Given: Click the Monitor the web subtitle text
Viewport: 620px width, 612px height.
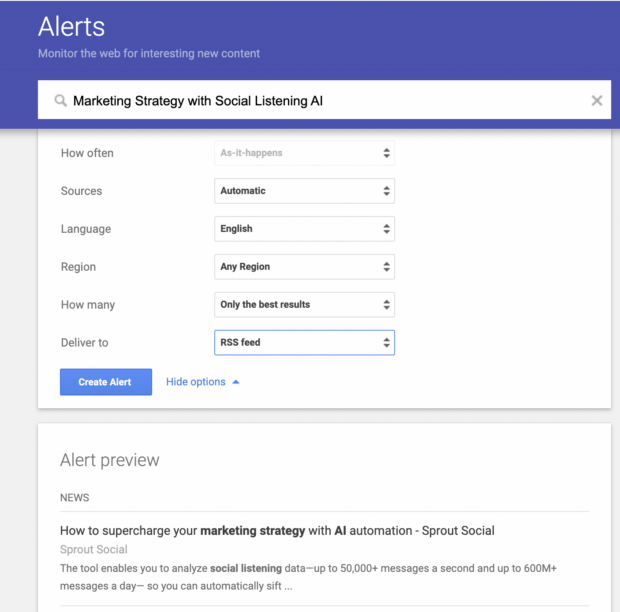Looking at the screenshot, I should coord(148,53).
